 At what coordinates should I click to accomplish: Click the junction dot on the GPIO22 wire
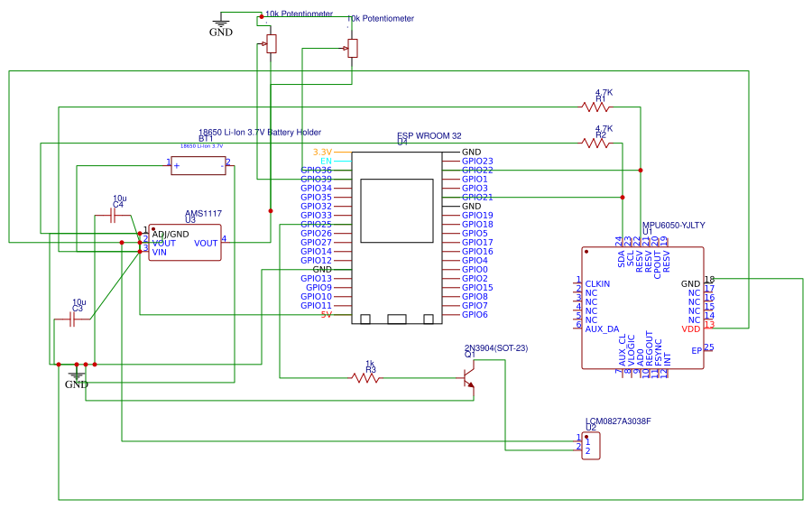coord(641,171)
